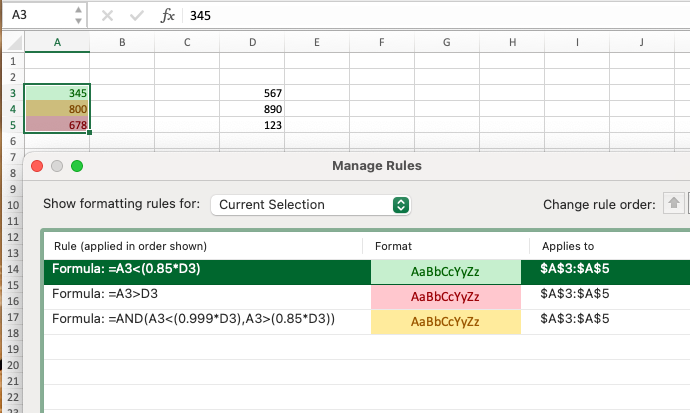Click Applies to range of first rule
The height and width of the screenshot is (413, 690).
[575, 268]
